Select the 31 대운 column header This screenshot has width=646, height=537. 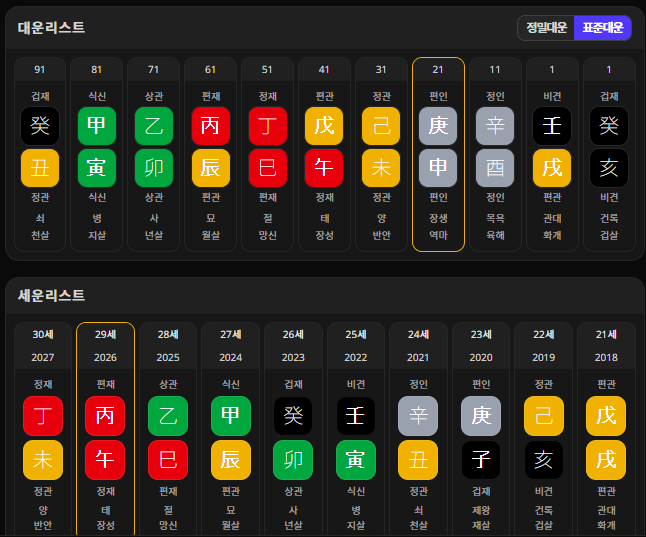[x=381, y=69]
